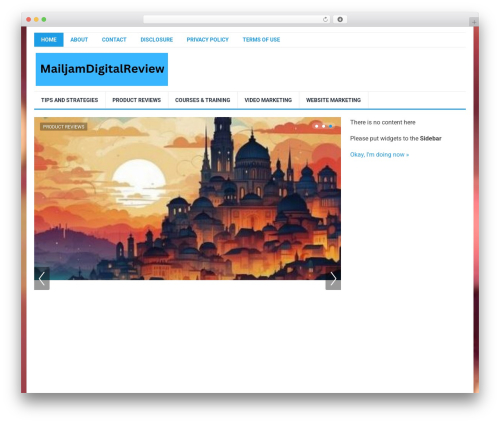Click the Product Reviews label on the slide
500x423 pixels.
[x=64, y=127]
